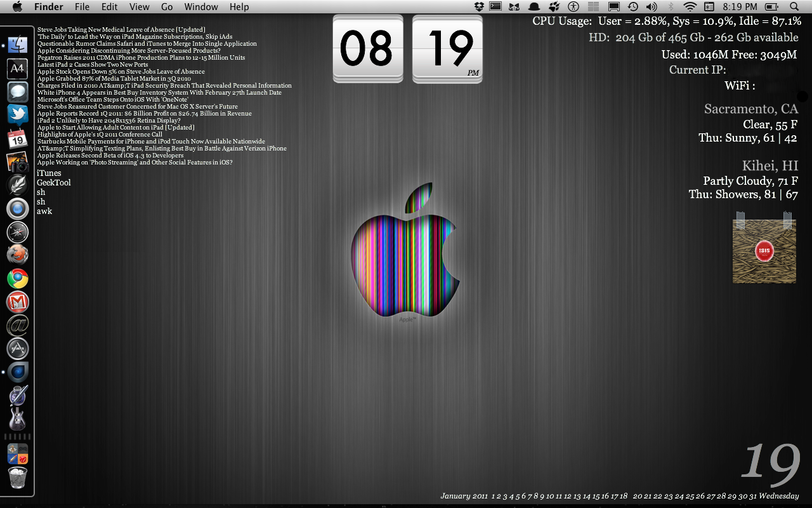Open the Spaces grid menu bar icon

[x=593, y=6]
